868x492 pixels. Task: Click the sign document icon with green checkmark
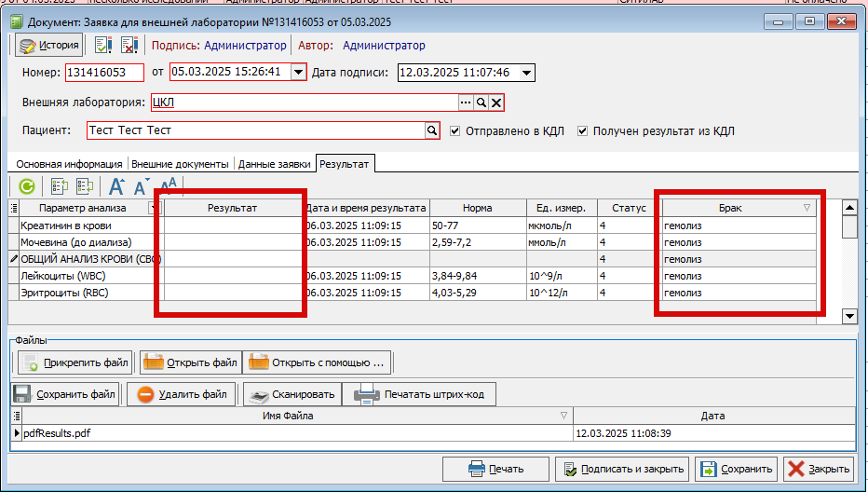[x=103, y=45]
